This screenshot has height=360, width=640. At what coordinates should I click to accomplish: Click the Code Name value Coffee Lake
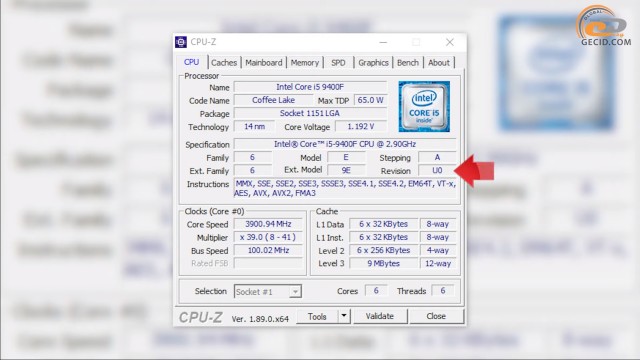[x=273, y=100]
